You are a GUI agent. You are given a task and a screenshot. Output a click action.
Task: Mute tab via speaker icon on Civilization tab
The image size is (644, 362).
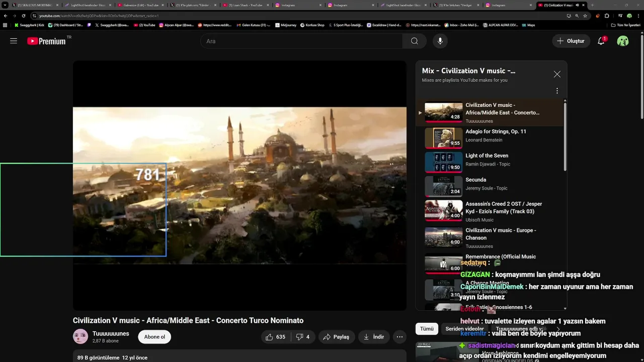pos(577,5)
